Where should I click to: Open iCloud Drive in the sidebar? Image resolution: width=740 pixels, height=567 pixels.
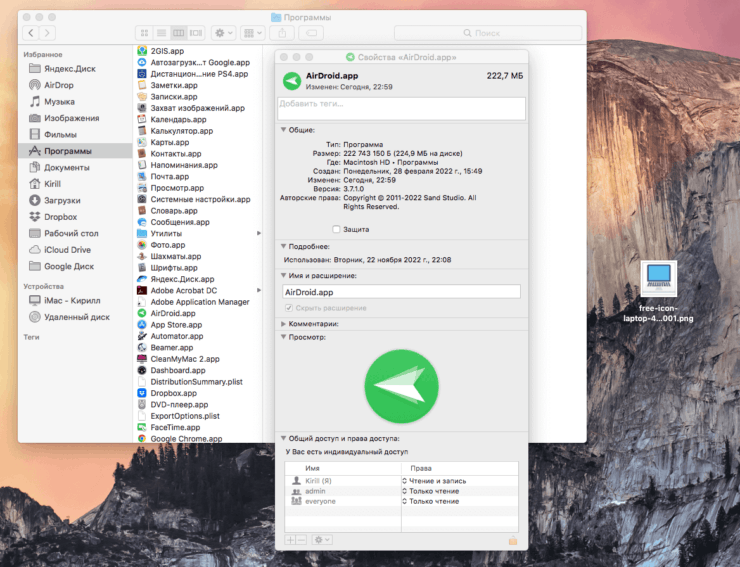(x=67, y=250)
